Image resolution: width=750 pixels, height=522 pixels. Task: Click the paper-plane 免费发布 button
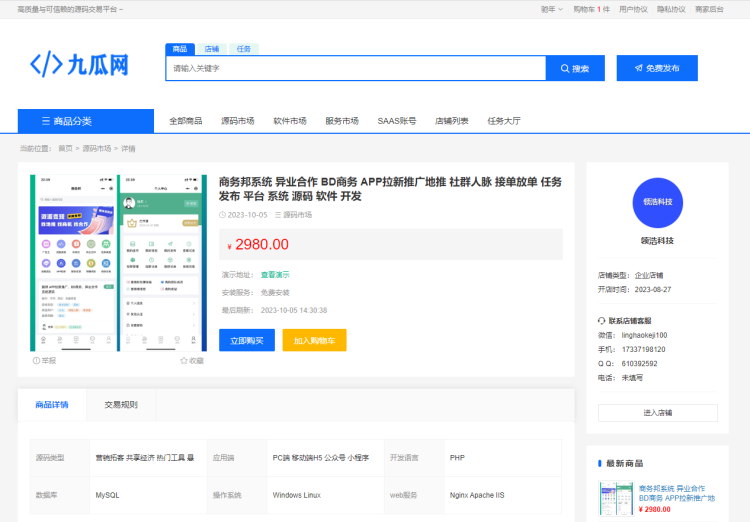pos(657,68)
